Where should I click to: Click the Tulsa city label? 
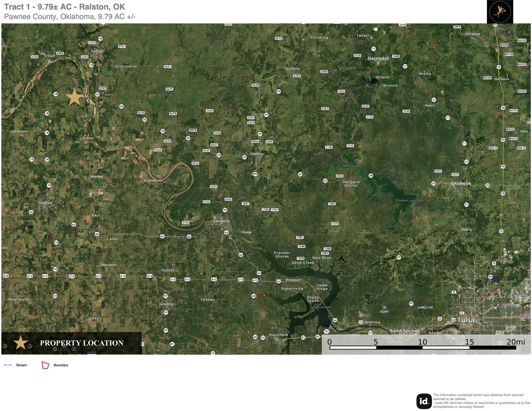[x=466, y=320]
